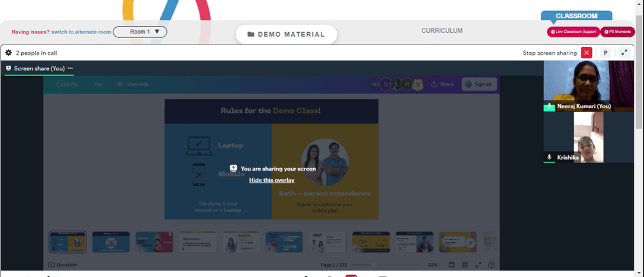Switch to CLASSROOM tab

576,16
